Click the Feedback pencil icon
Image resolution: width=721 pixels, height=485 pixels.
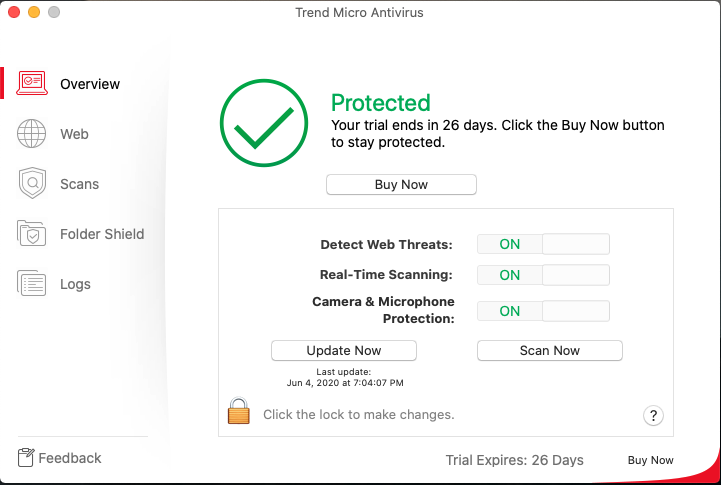point(27,458)
